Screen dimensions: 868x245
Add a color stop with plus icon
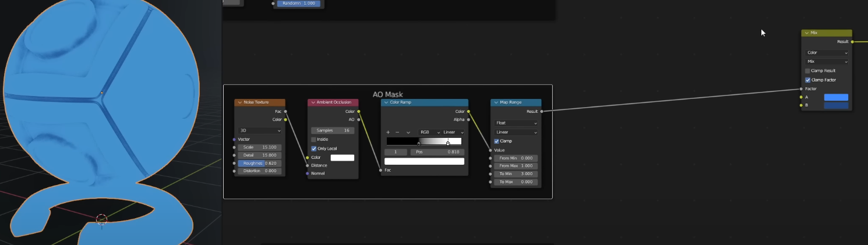(x=388, y=133)
